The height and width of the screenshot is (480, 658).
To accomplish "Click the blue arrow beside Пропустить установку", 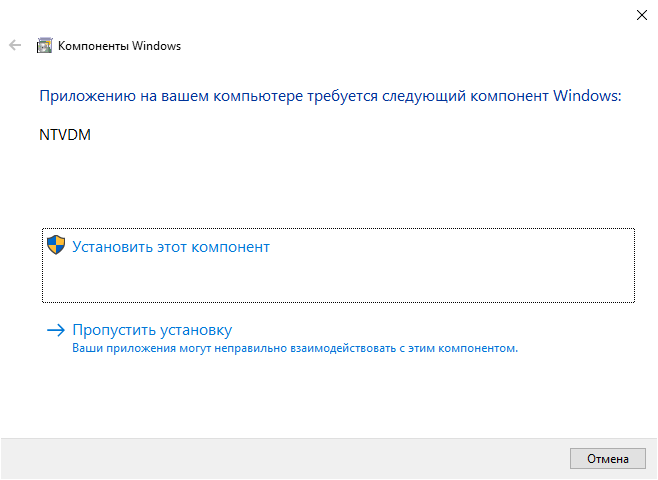I will click(56, 330).
